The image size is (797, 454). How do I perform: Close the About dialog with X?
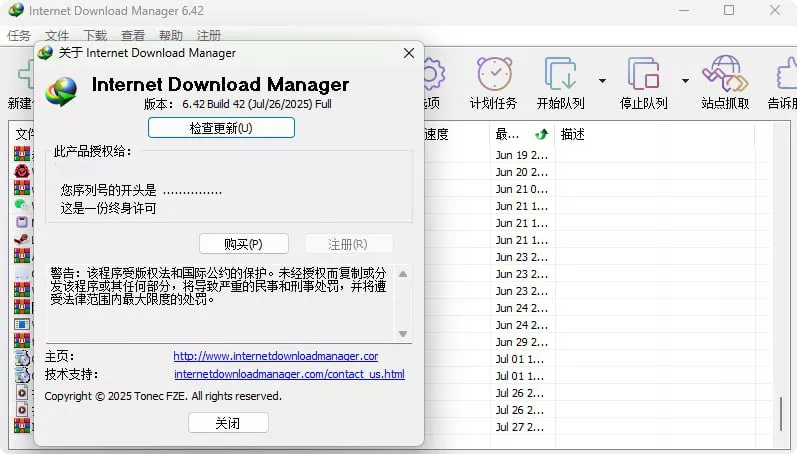click(409, 53)
